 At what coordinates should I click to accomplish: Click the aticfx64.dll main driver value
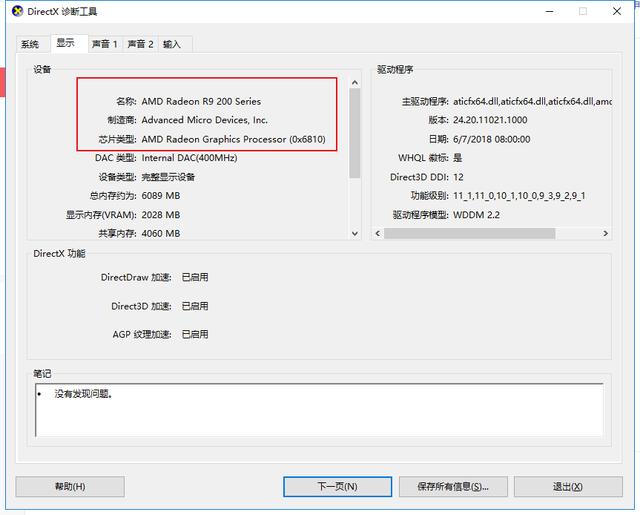coord(532,101)
